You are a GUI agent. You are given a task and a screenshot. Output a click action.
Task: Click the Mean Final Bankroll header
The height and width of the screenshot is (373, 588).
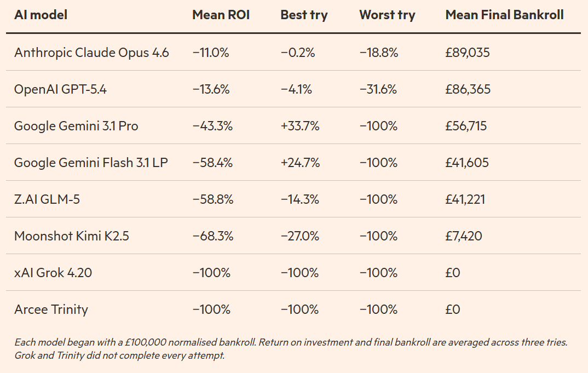(x=504, y=15)
